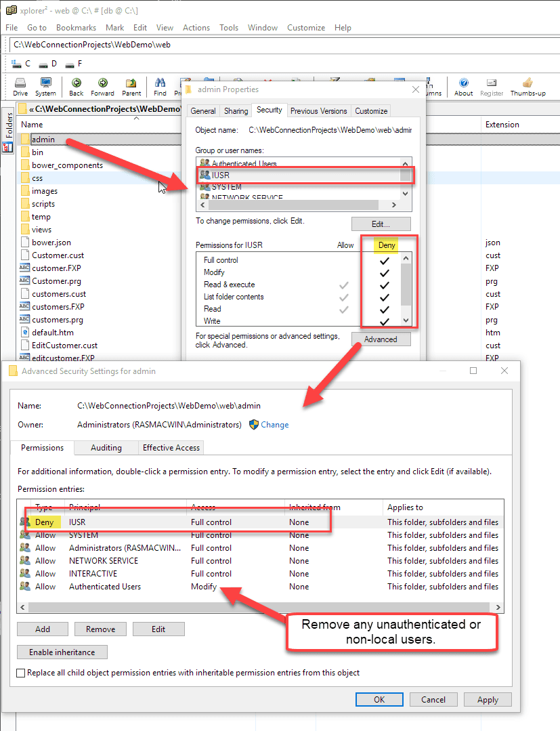Check Replace all child object permission entries
The height and width of the screenshot is (731, 560).
[x=20, y=673]
